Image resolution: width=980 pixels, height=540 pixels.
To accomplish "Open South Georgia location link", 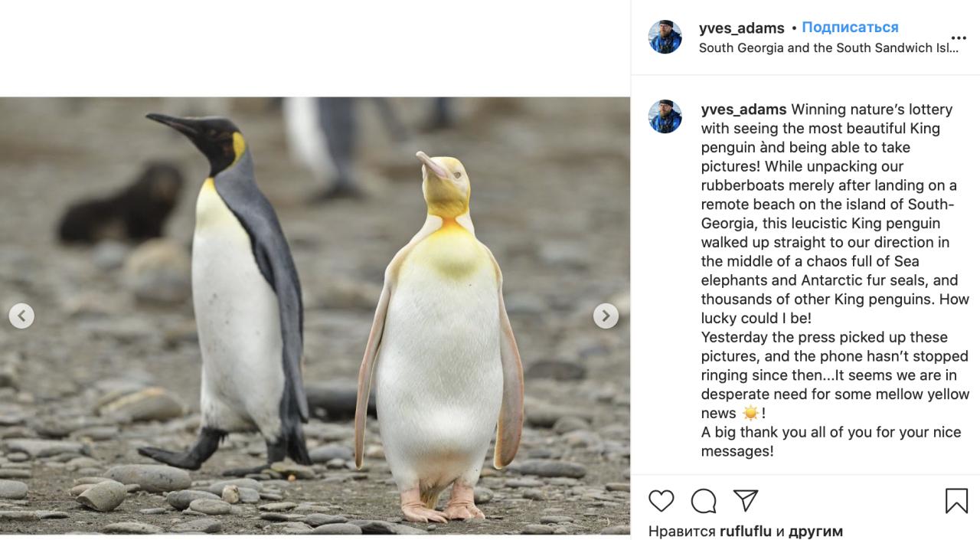I will click(x=828, y=47).
